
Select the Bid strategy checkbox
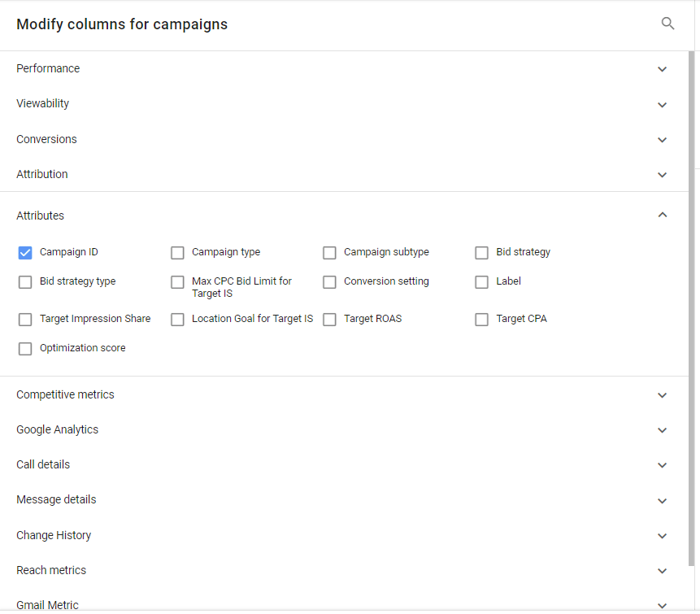pyautogui.click(x=481, y=252)
